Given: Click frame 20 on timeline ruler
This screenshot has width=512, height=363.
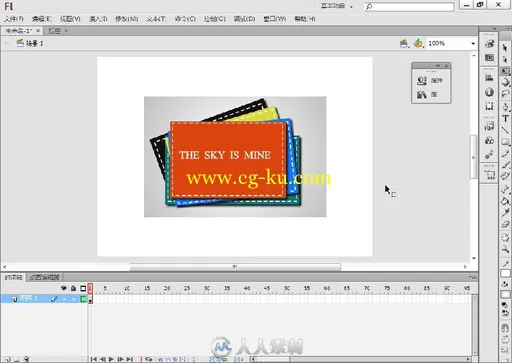Looking at the screenshot, I should [x=167, y=288].
